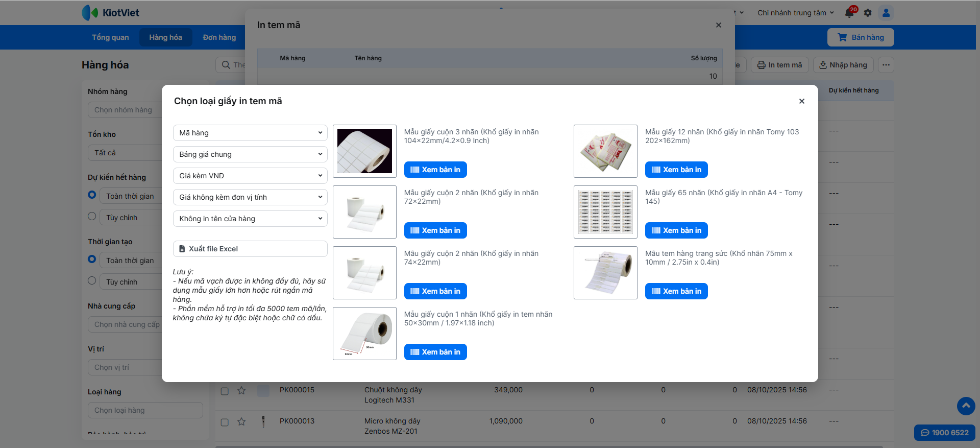The height and width of the screenshot is (448, 980).
Task: Select Toàn thời gian under Dự kiến hết hàng
Action: [92, 195]
